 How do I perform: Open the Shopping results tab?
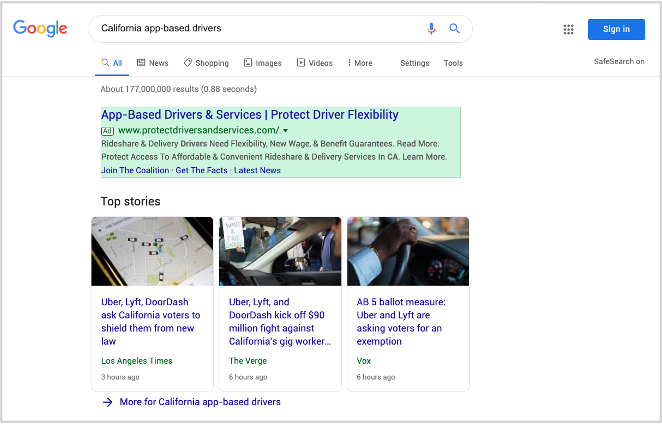point(206,63)
